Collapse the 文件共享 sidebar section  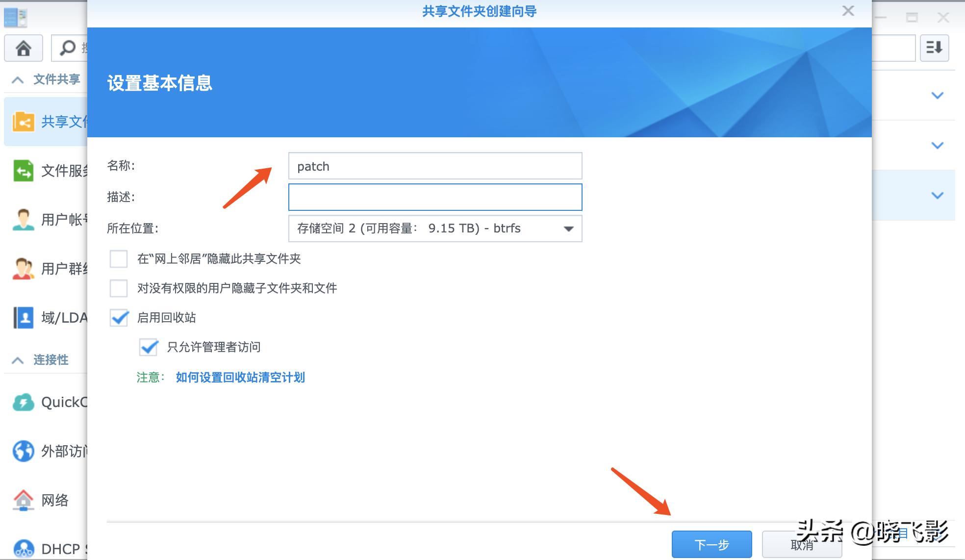(18, 79)
